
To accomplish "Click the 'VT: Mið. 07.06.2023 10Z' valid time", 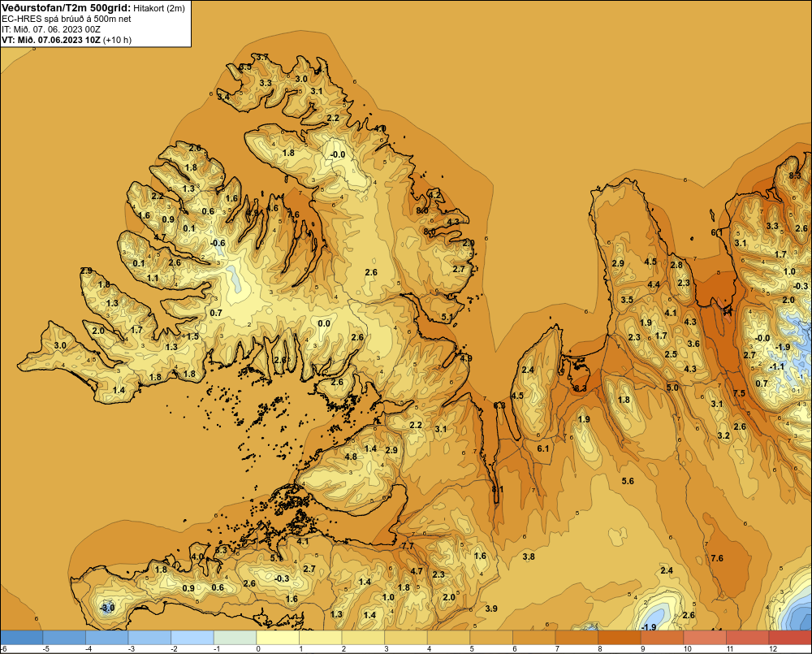I will [x=50, y=40].
